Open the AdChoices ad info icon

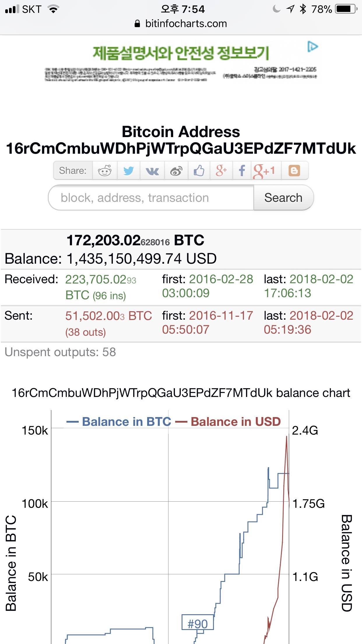pos(312,47)
